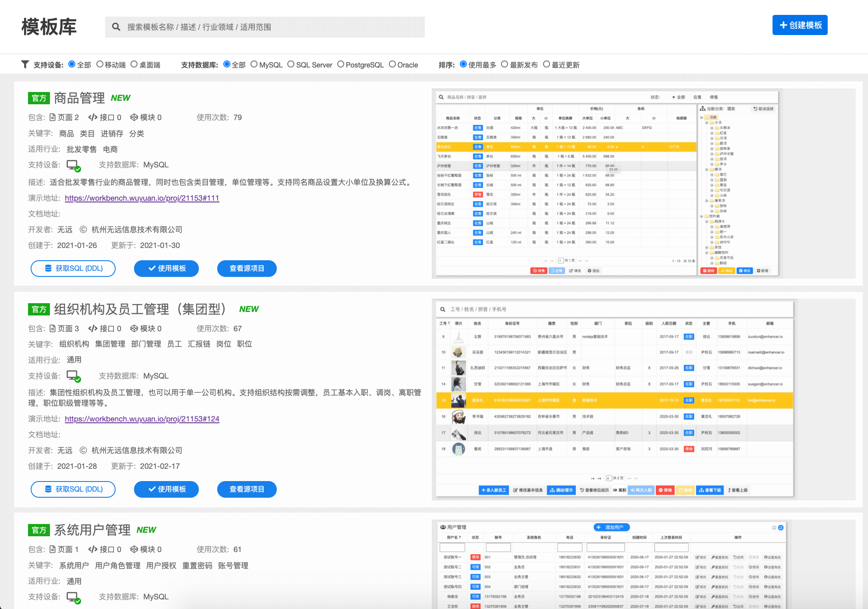
Task: Click 创建模板 button
Action: pyautogui.click(x=800, y=25)
